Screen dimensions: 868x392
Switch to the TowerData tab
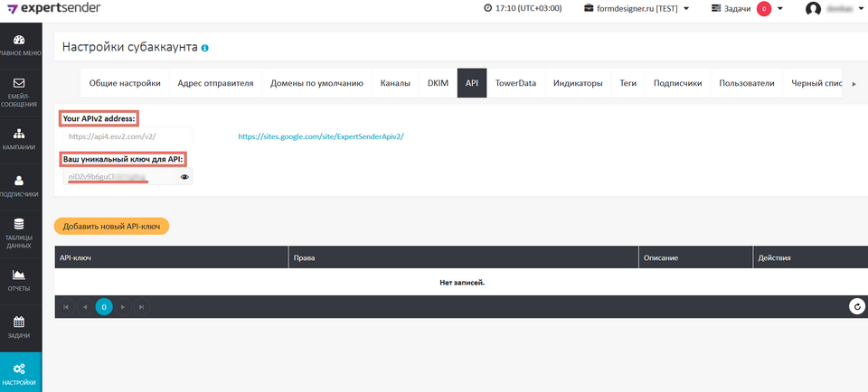515,83
